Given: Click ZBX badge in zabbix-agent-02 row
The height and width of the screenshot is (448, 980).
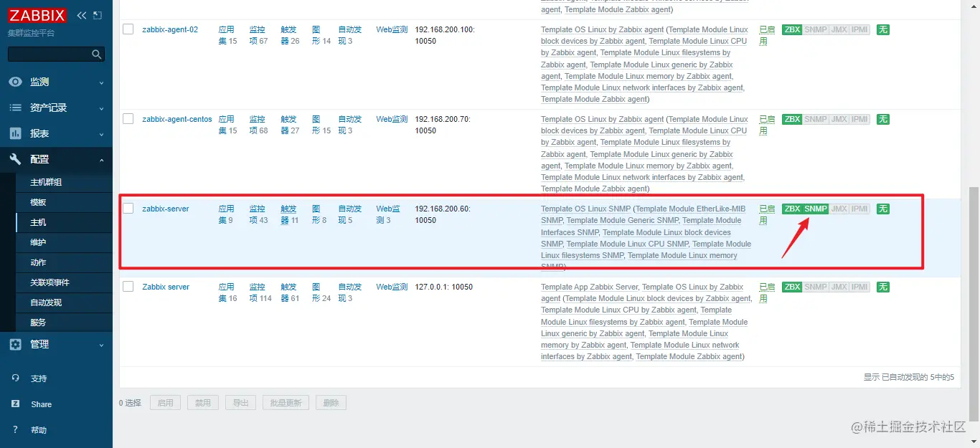Looking at the screenshot, I should click(792, 29).
